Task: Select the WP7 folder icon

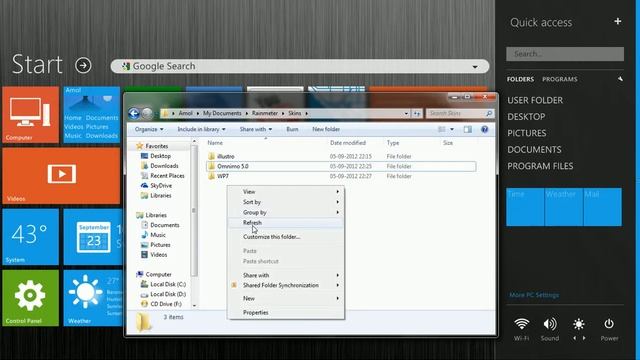Action: point(211,176)
